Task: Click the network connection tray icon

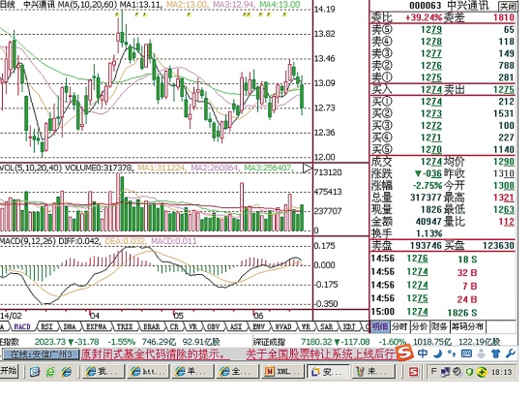Action: click(445, 372)
